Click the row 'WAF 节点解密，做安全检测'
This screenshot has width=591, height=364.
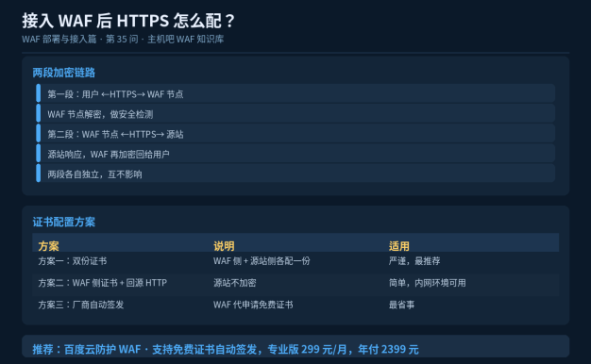click(295, 113)
